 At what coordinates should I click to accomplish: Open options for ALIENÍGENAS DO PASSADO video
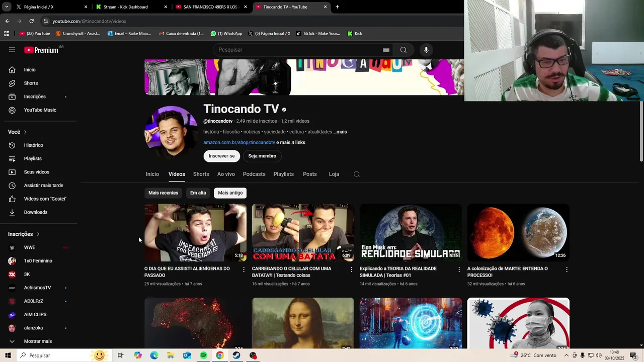(x=244, y=269)
